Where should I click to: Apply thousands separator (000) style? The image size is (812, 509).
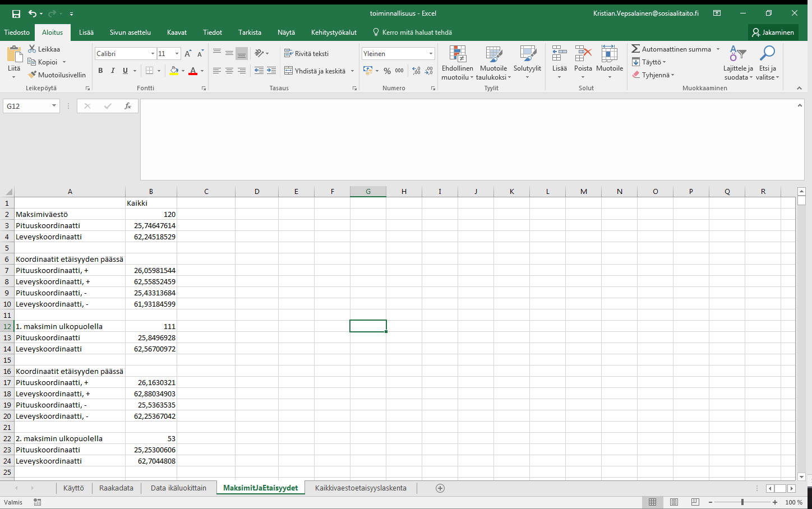[399, 71]
